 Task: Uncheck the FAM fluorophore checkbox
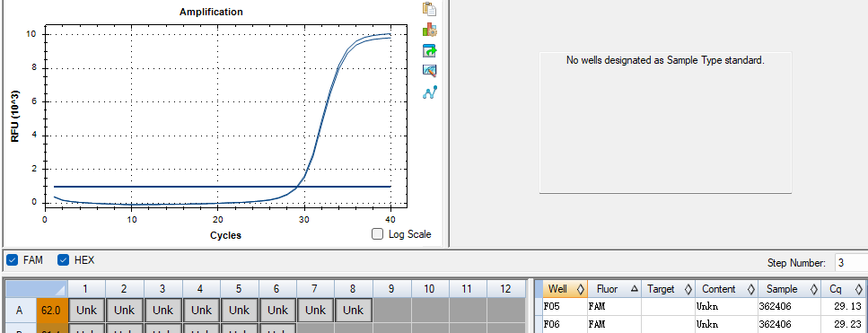[13, 260]
